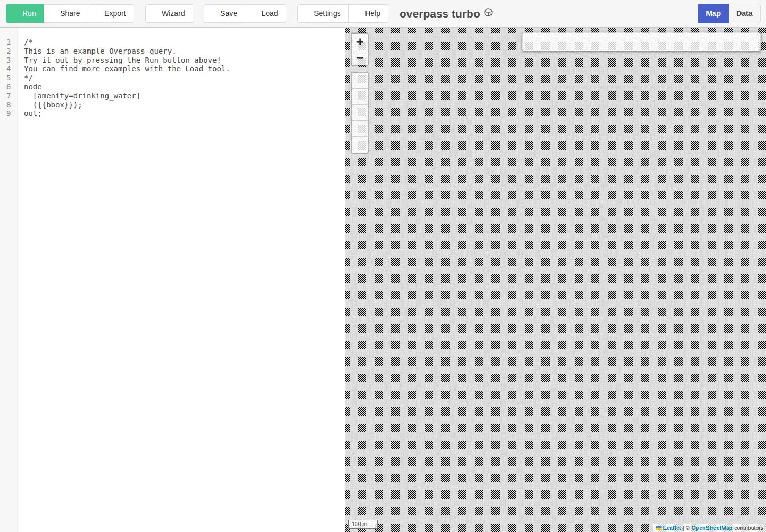Click the map search input field
Viewport: 766px width, 532px height.
click(x=642, y=41)
